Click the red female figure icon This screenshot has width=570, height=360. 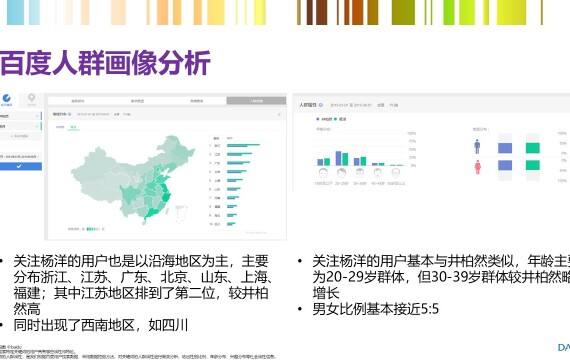(x=478, y=167)
